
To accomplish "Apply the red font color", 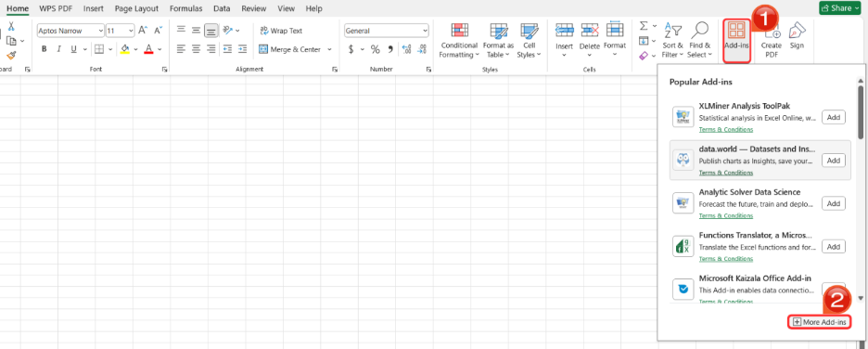I will coord(148,49).
